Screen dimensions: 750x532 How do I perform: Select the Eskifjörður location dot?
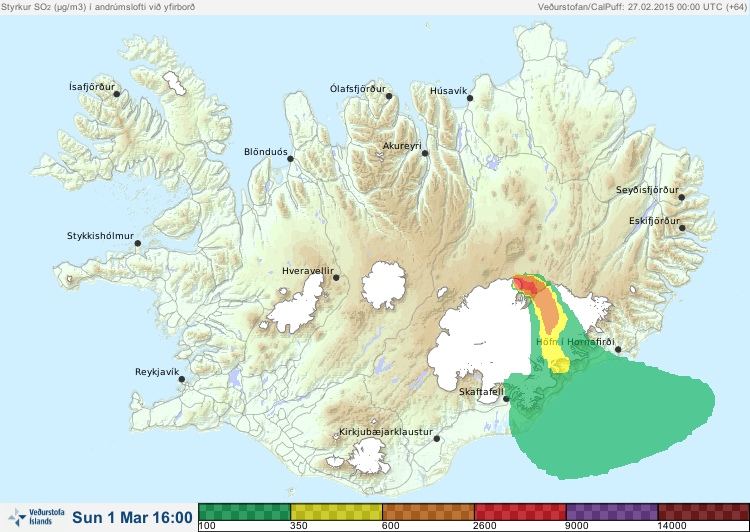point(682,228)
